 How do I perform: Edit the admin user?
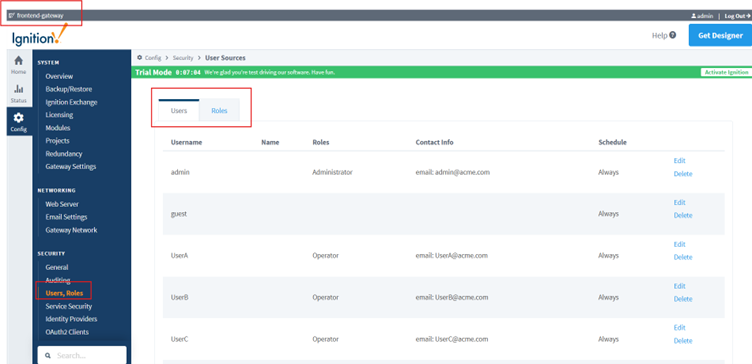click(x=680, y=161)
